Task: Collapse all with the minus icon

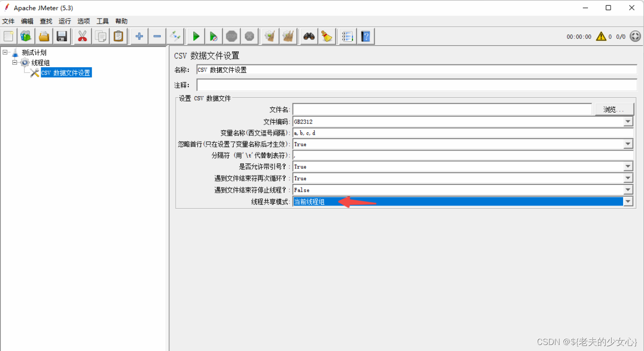Action: coord(157,36)
